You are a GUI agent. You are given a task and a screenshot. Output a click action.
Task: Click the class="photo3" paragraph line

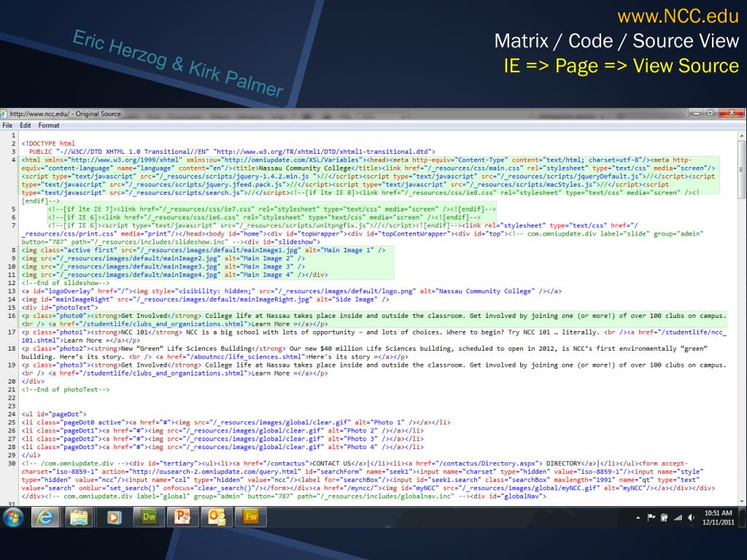374,369
